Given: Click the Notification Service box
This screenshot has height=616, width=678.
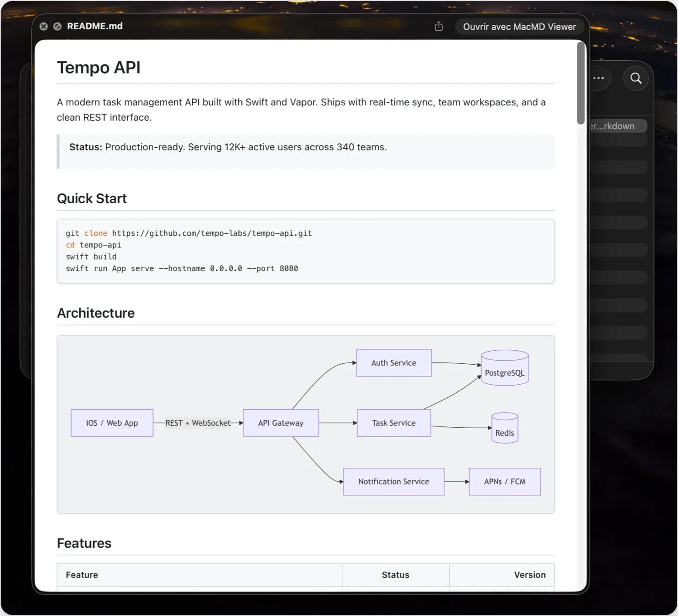Looking at the screenshot, I should click(x=393, y=481).
